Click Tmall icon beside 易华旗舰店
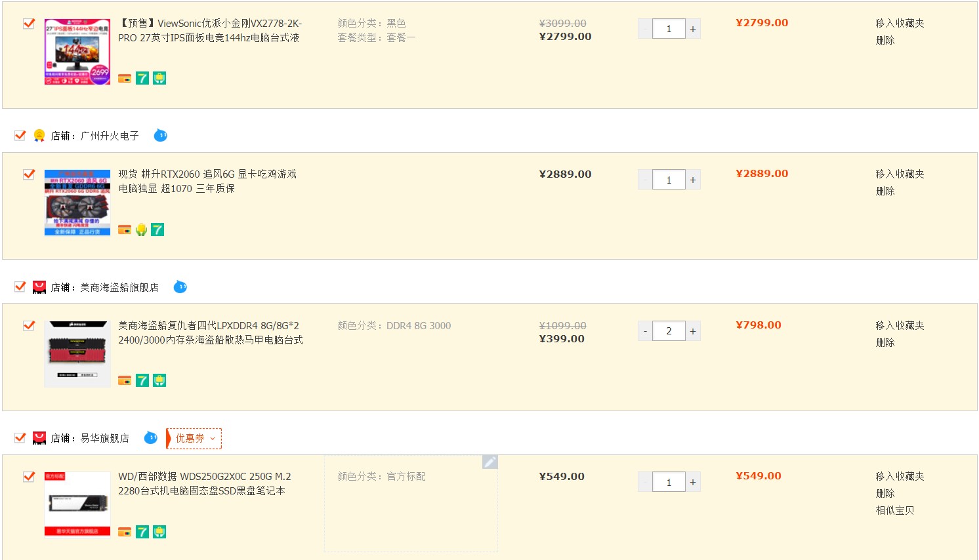The width and height of the screenshot is (979, 560). [39, 438]
